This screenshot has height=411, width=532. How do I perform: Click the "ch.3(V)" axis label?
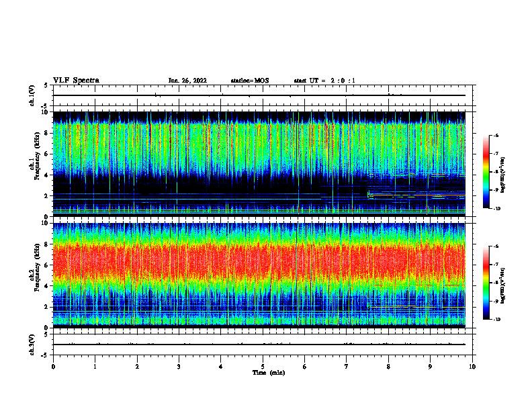click(x=32, y=345)
